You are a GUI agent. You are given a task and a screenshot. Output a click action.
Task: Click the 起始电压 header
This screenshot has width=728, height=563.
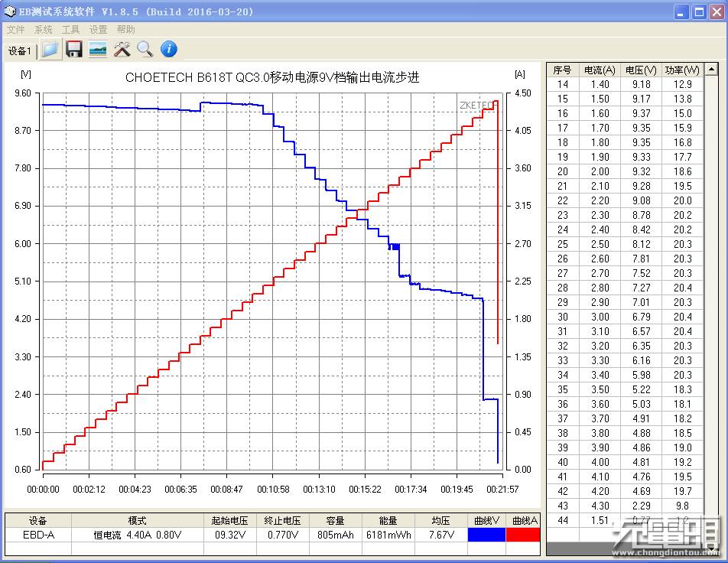pos(229,521)
